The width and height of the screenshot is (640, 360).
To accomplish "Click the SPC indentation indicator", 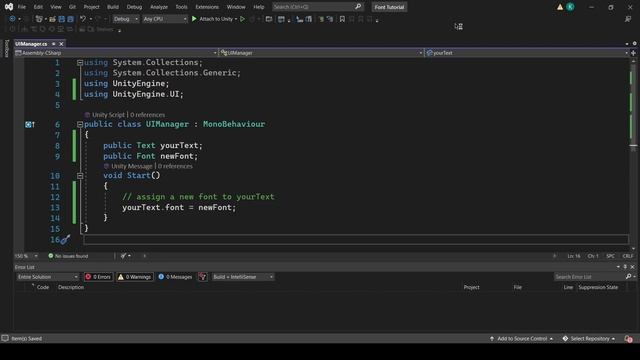I will [610, 256].
